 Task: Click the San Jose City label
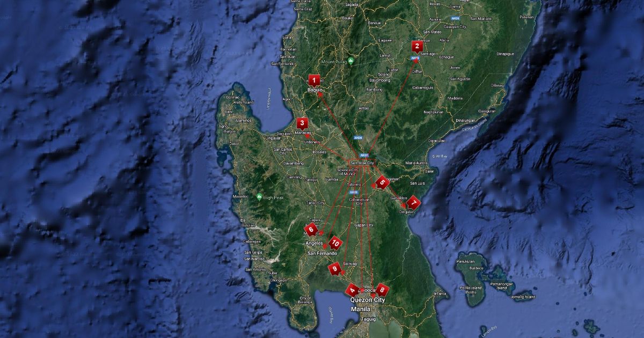[361, 162]
